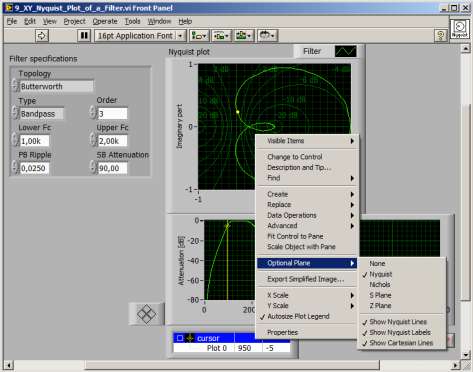473x372 pixels.
Task: Expand the Advanced submenu
Action: click(x=307, y=226)
